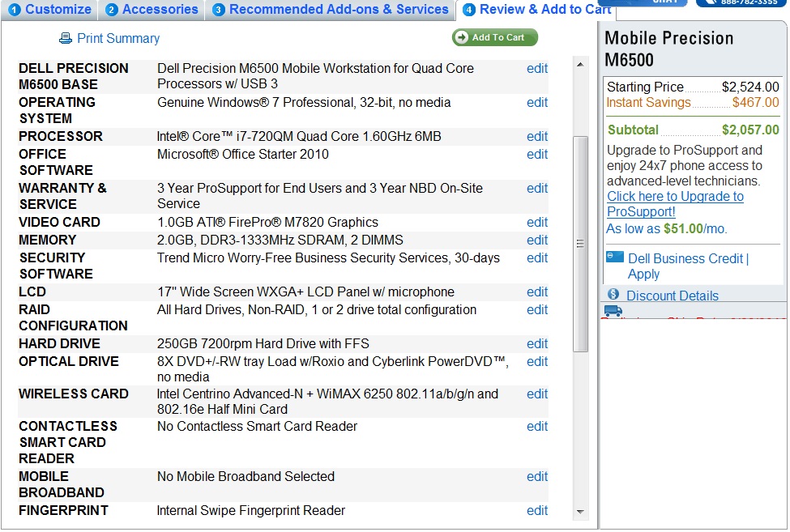Edit the Memory selection
Screen dimensions: 790x532
[537, 240]
